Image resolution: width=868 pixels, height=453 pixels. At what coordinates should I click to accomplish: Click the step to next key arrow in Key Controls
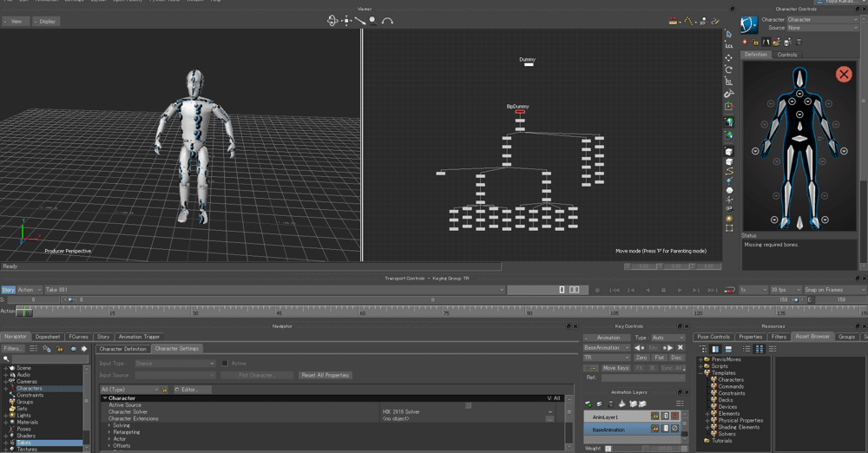pos(668,348)
